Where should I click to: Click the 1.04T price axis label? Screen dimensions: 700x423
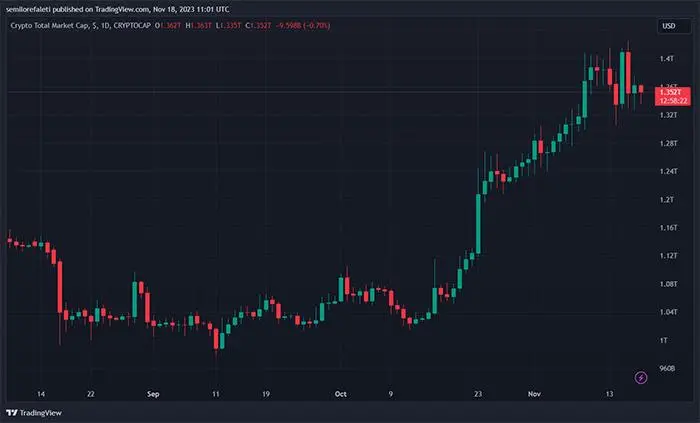coord(668,312)
